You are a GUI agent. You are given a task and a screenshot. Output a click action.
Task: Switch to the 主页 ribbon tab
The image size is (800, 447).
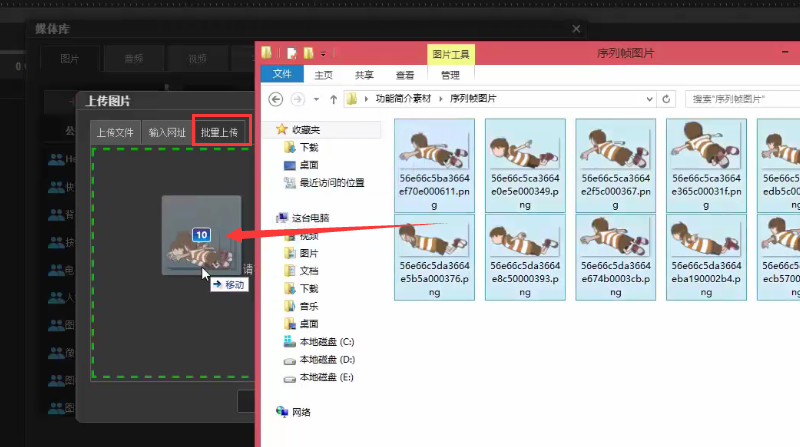323,75
